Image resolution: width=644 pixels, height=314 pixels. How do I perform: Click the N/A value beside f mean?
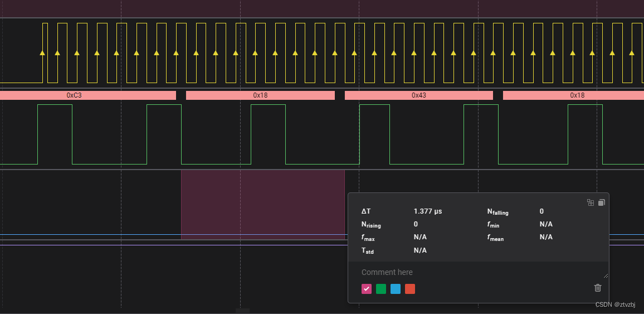click(547, 237)
